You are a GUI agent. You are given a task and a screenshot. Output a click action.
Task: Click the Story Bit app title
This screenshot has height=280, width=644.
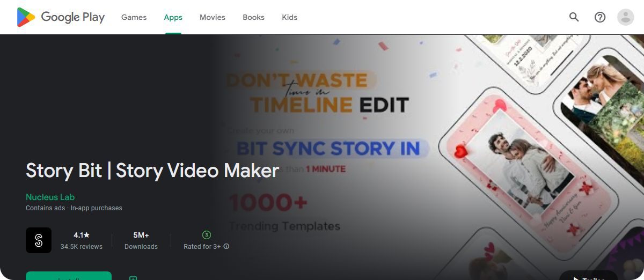click(152, 171)
